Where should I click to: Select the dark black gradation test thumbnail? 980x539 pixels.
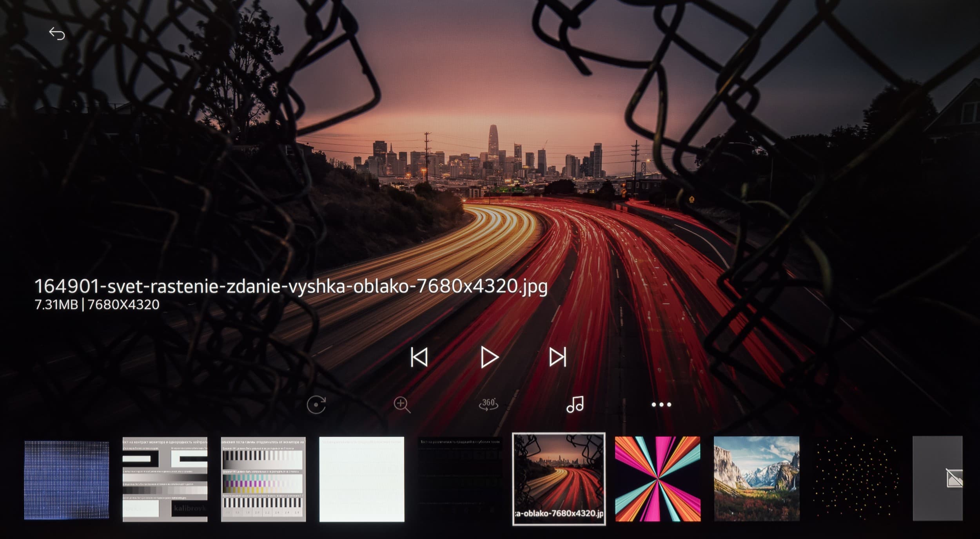click(460, 479)
